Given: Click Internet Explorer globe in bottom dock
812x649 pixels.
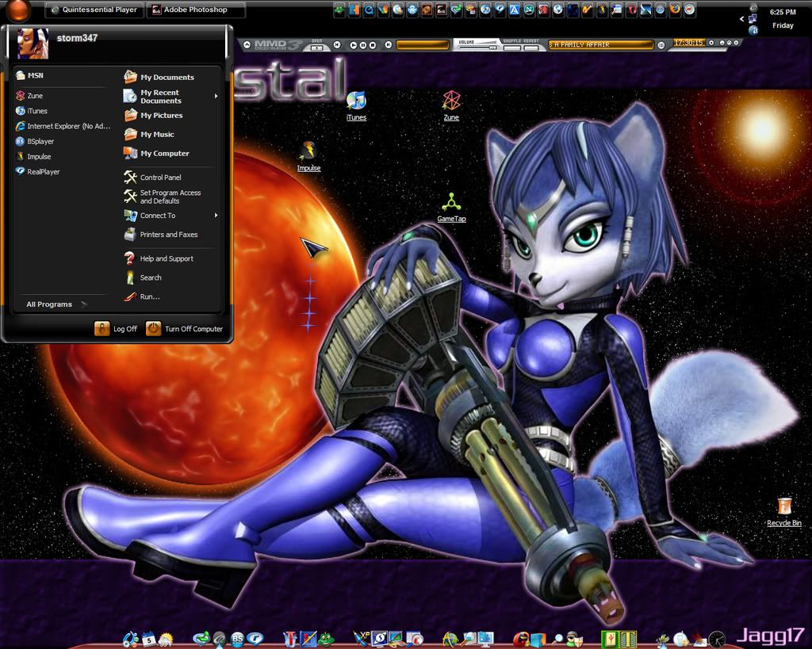Looking at the screenshot, I should click(x=450, y=639).
